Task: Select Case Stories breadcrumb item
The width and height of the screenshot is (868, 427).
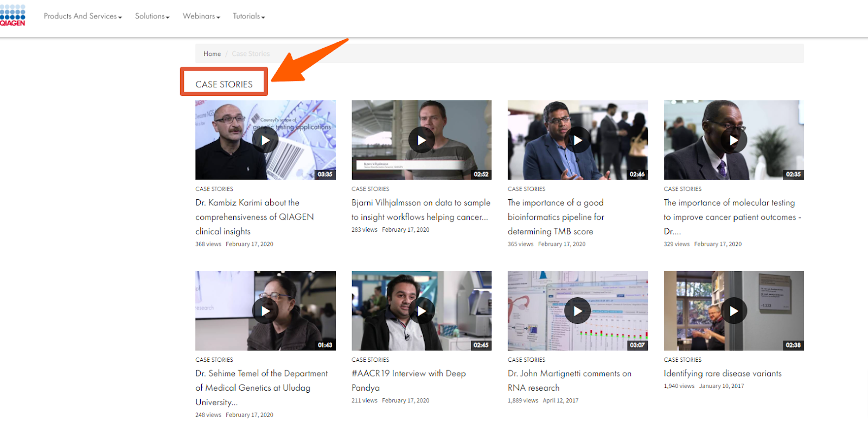Action: pyautogui.click(x=251, y=54)
